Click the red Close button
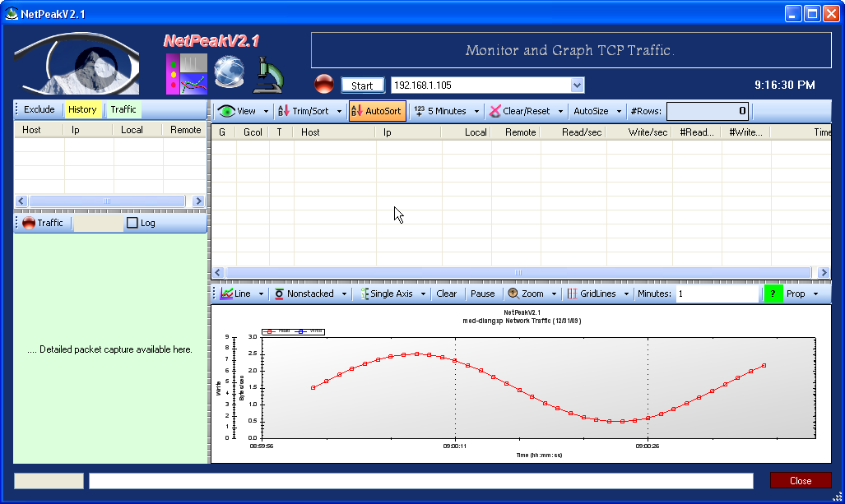 801,481
